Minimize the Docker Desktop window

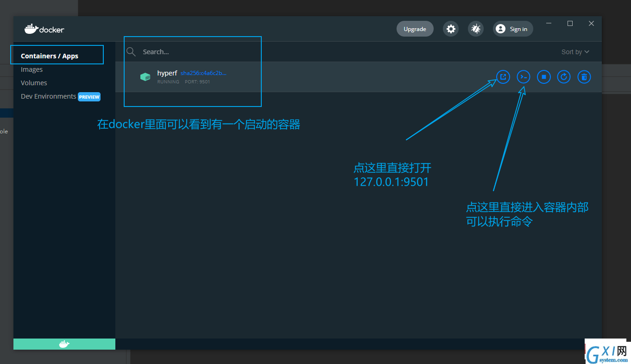click(549, 24)
